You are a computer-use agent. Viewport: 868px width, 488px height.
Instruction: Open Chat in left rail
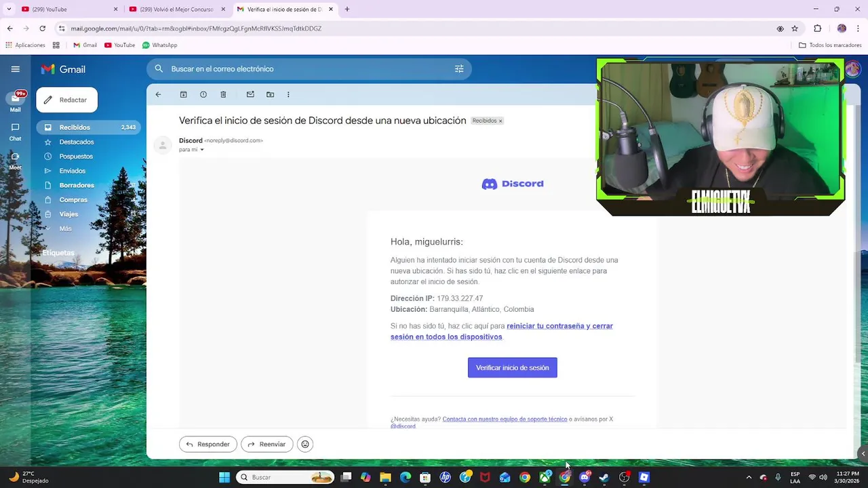(x=15, y=131)
